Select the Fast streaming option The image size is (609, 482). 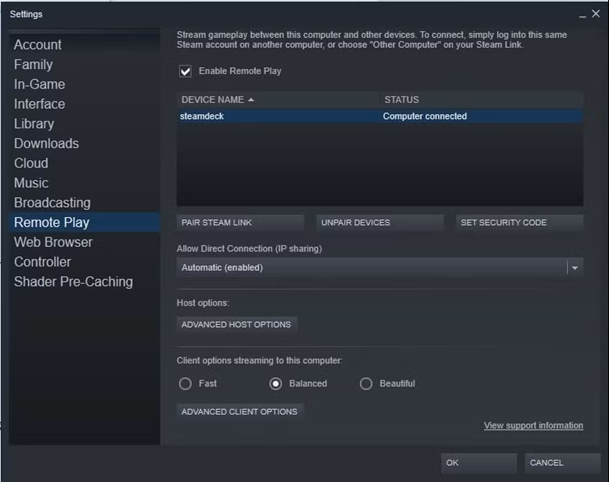[185, 384]
